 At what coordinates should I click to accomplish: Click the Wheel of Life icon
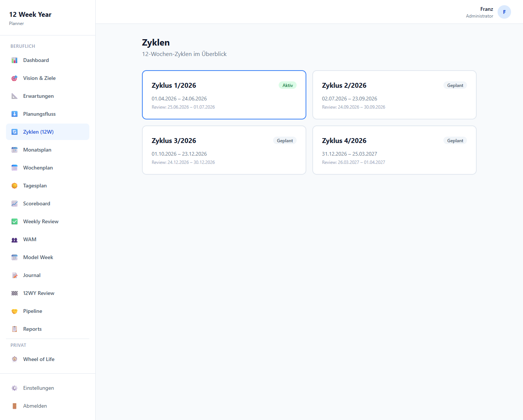click(x=15, y=360)
